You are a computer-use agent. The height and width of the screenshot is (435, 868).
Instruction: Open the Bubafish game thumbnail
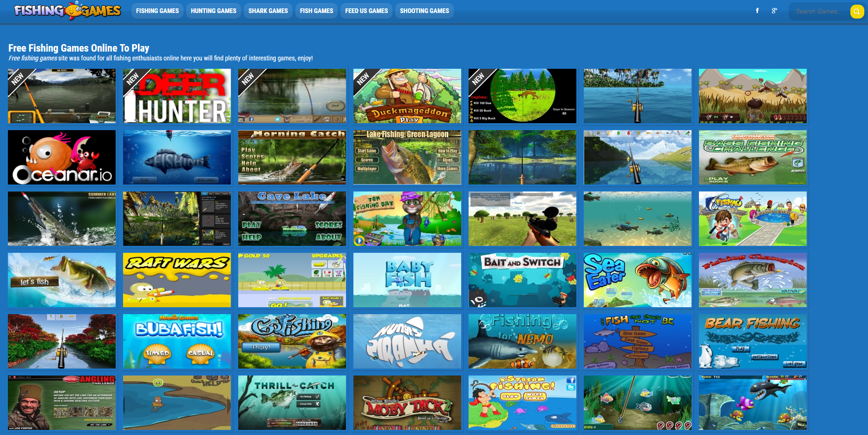point(177,342)
